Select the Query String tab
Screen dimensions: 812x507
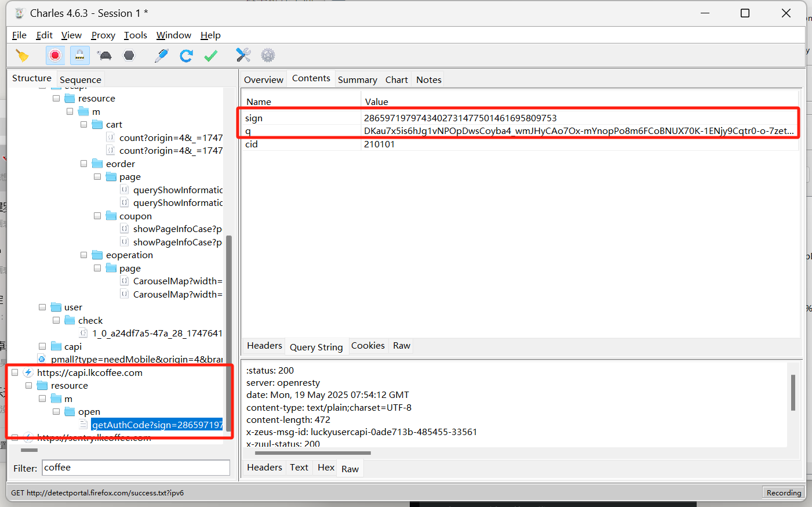tap(316, 347)
